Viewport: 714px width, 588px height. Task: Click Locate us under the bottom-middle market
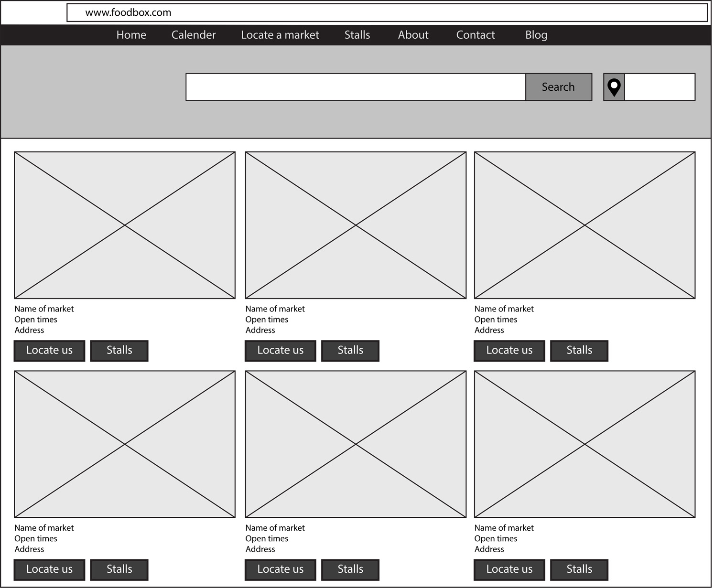pos(280,569)
